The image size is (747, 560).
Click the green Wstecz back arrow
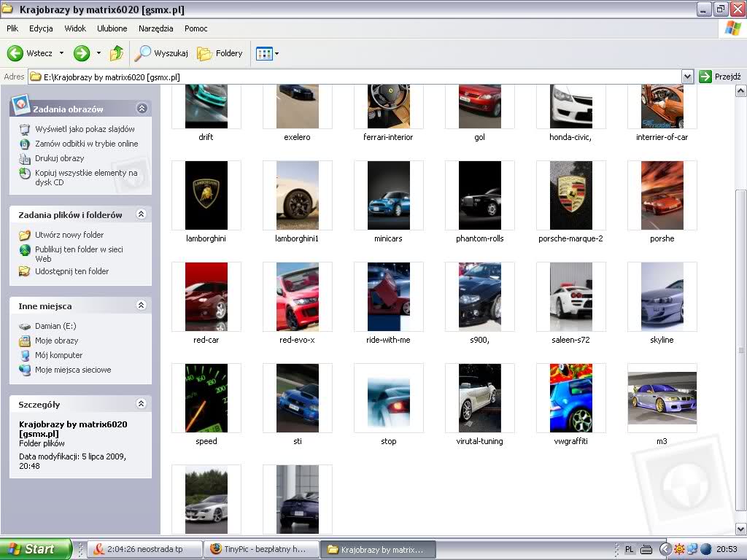[x=16, y=53]
